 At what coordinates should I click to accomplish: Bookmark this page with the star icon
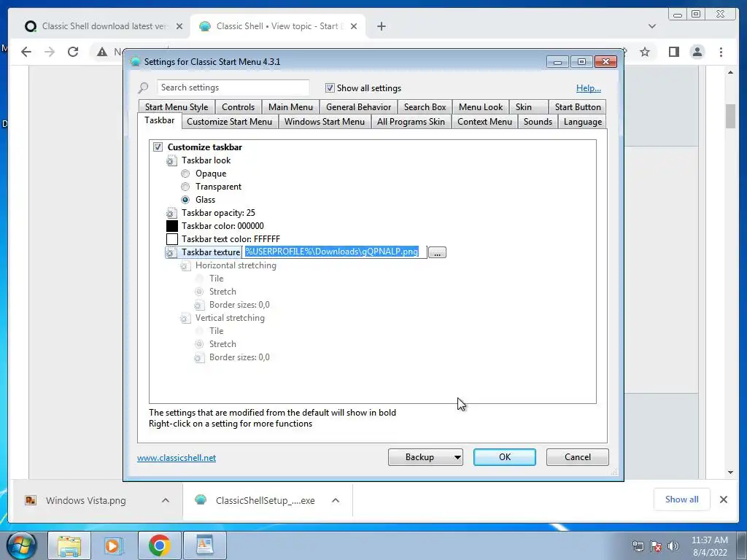645,52
